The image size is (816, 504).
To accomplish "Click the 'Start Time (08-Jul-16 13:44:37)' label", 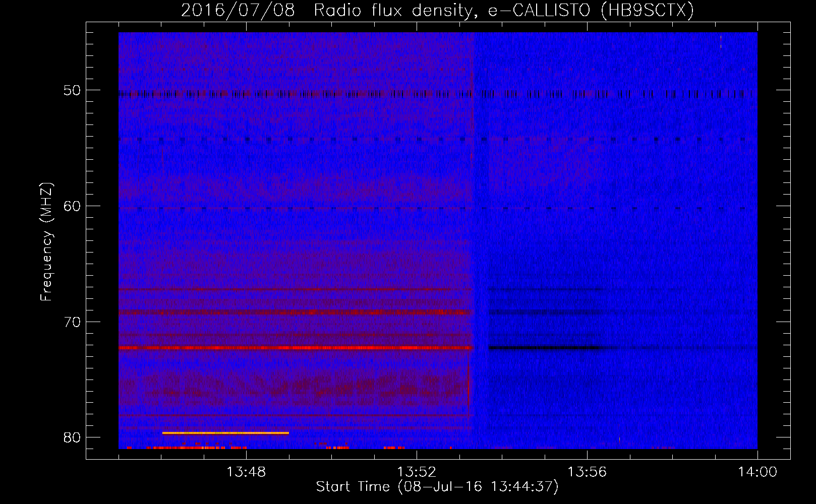I will coord(437,487).
